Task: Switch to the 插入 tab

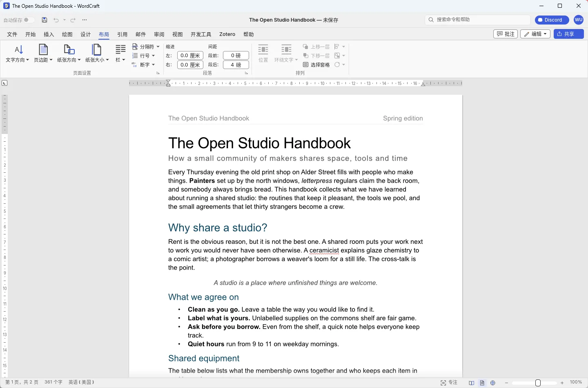Action: (x=49, y=34)
